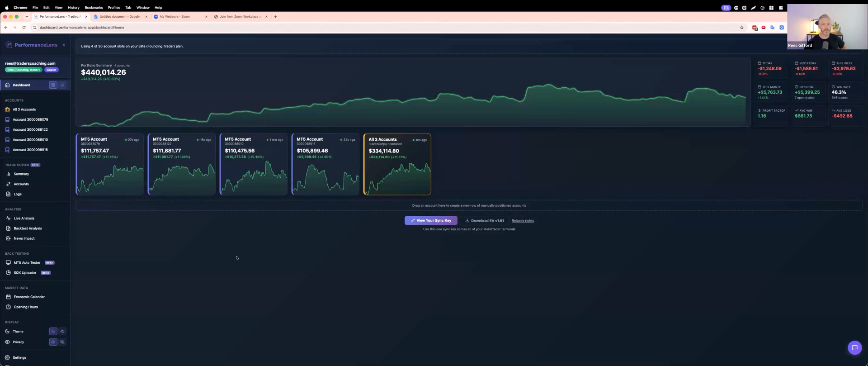The width and height of the screenshot is (868, 366).
Task: Click the Trade Copier Summary chart icon
Action: (x=8, y=174)
